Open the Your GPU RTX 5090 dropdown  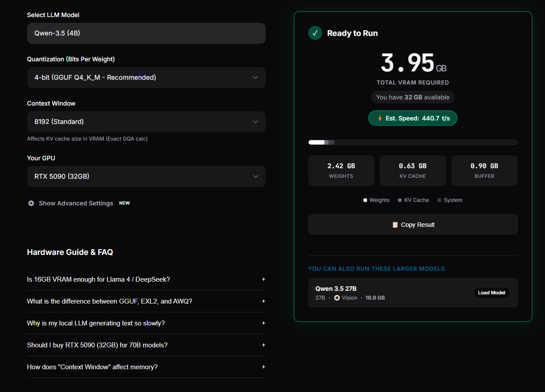[x=146, y=177]
